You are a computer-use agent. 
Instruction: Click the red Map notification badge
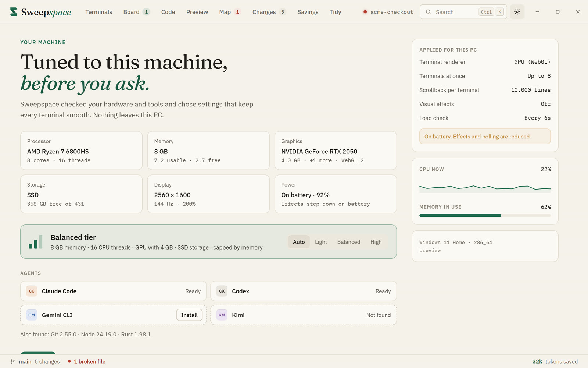pos(237,12)
